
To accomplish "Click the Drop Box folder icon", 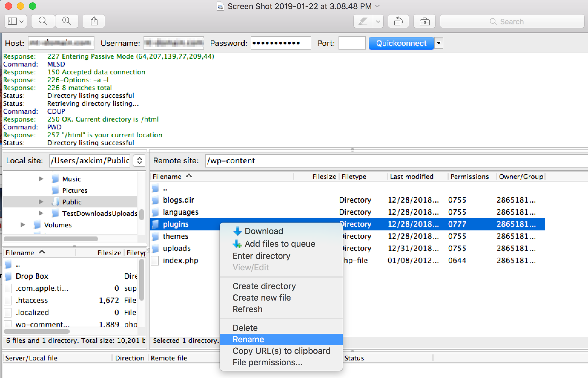I will (8, 276).
